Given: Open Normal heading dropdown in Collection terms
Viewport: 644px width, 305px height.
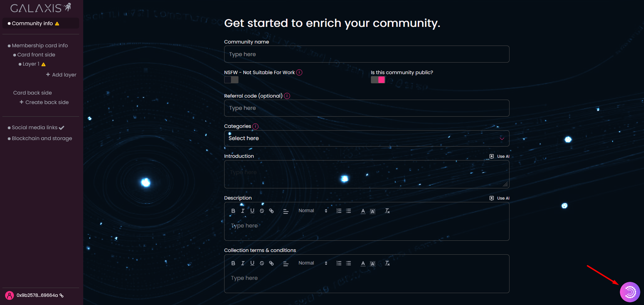Looking at the screenshot, I should pos(312,263).
